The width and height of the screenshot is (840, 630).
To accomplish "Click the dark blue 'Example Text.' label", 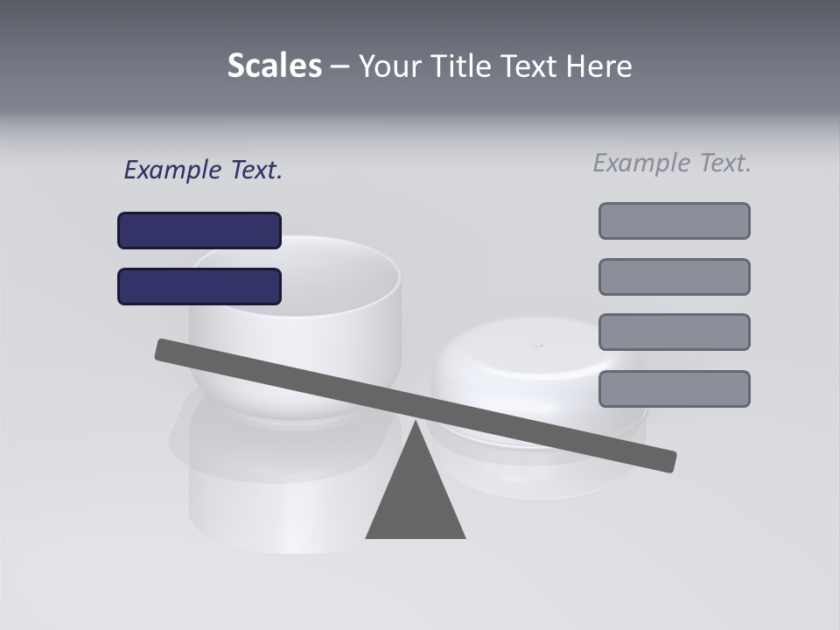I will pyautogui.click(x=203, y=171).
